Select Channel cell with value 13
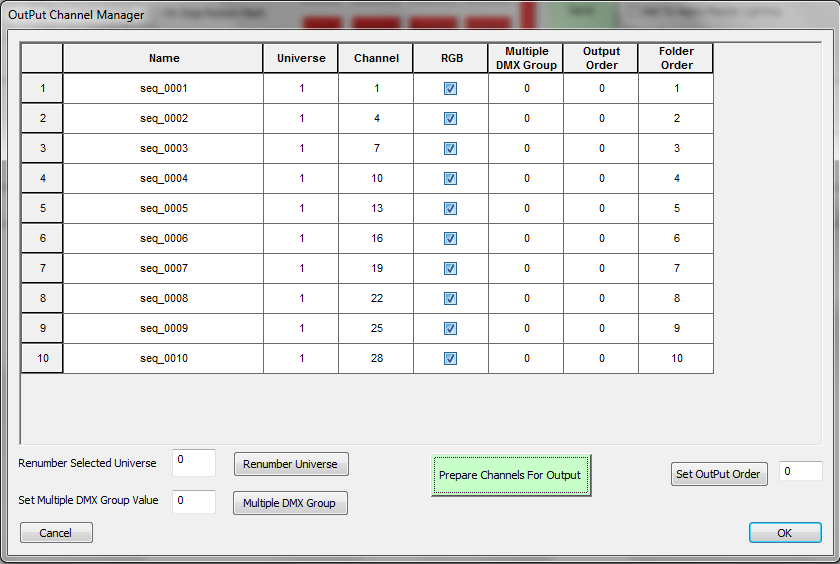840x564 pixels. click(x=376, y=208)
